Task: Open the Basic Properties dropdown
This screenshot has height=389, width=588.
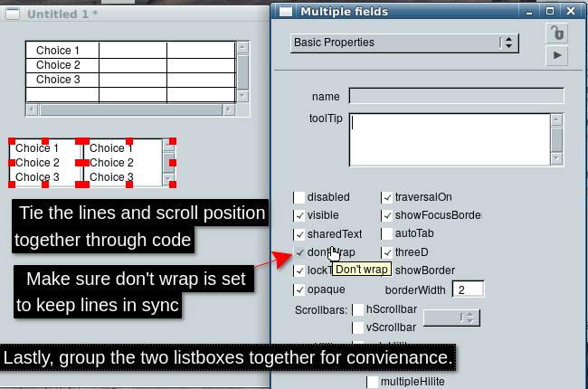Action: click(x=404, y=43)
